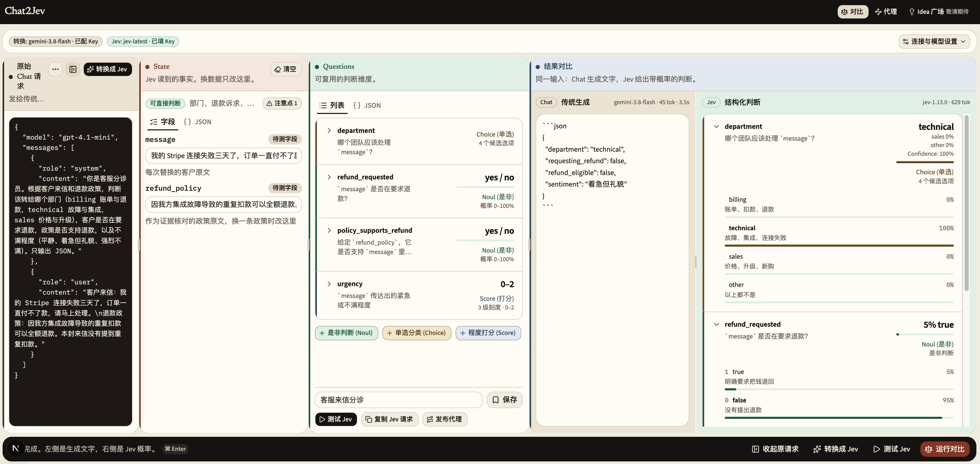Image resolution: width=980 pixels, height=464 pixels.
Task: Click the 保存 bookmark button
Action: tap(504, 400)
